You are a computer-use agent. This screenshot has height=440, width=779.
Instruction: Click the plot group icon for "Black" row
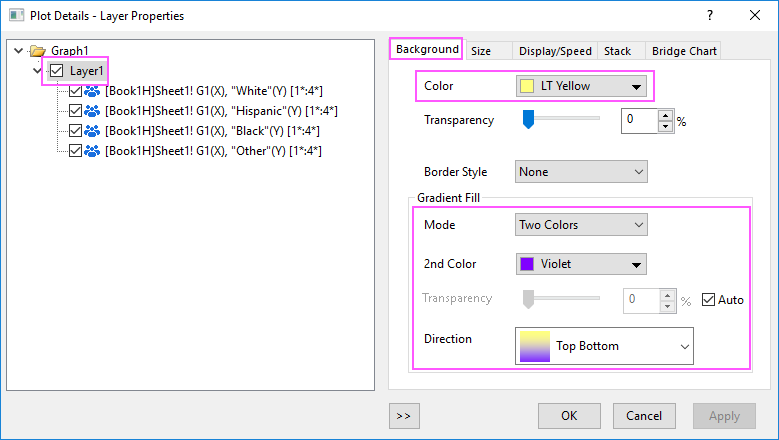[x=92, y=131]
